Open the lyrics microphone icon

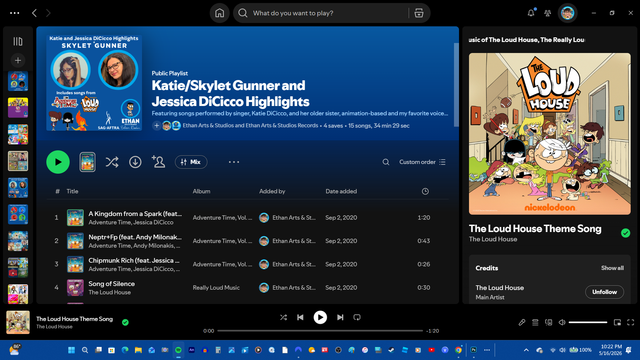(522, 322)
